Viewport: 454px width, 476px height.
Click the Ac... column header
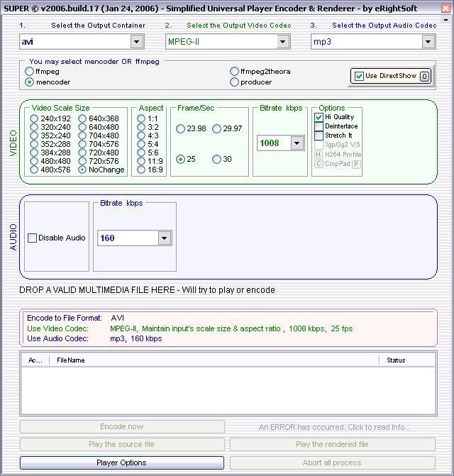pos(35,360)
